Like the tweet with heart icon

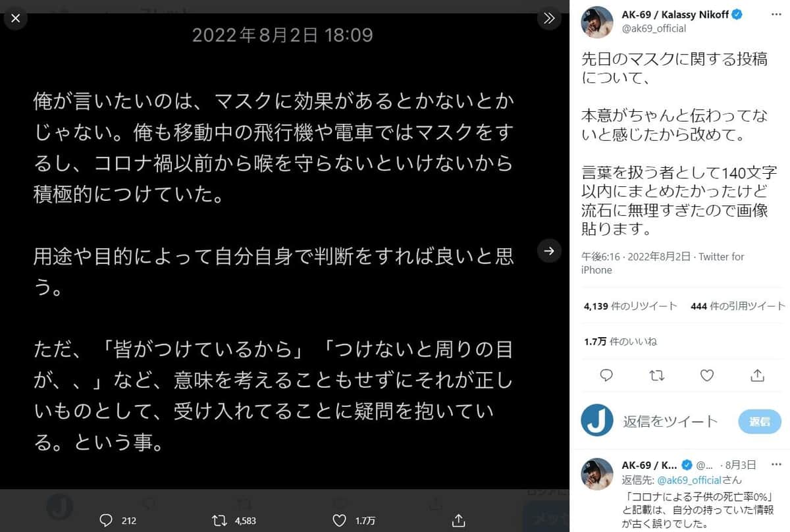(x=707, y=375)
